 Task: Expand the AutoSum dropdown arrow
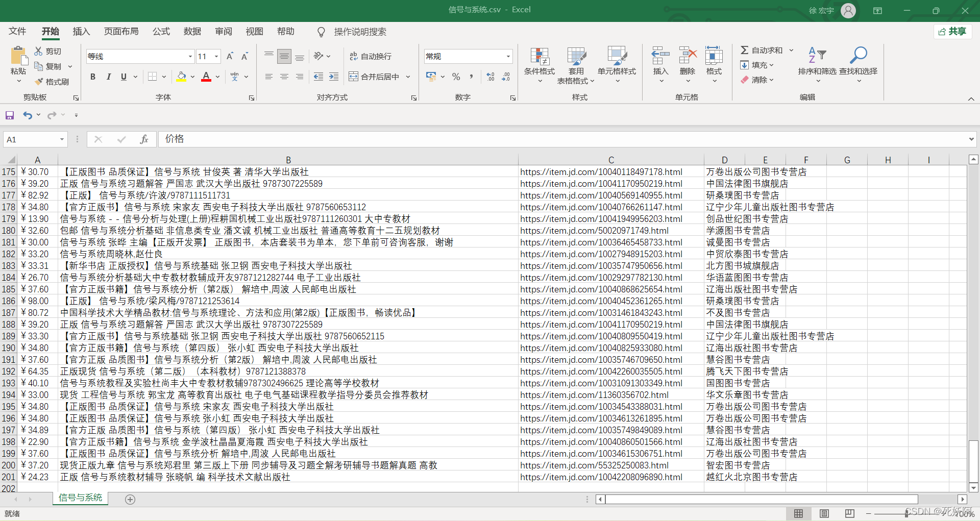(791, 50)
